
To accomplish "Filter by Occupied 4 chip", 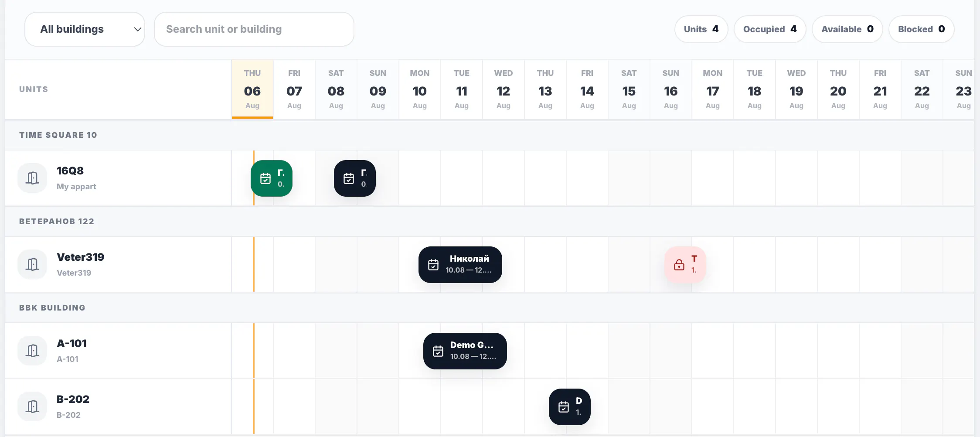I will pyautogui.click(x=770, y=29).
